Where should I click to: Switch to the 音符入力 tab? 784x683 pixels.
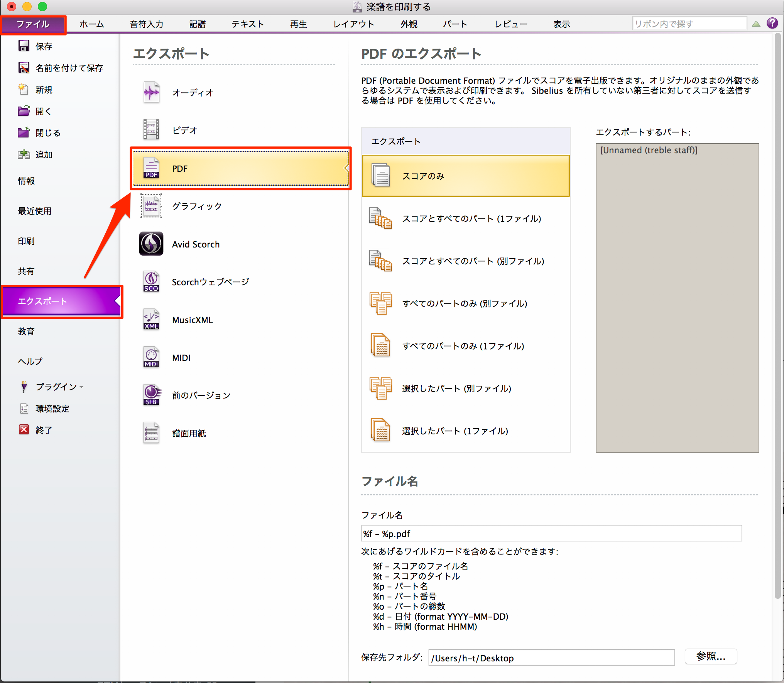tap(147, 24)
